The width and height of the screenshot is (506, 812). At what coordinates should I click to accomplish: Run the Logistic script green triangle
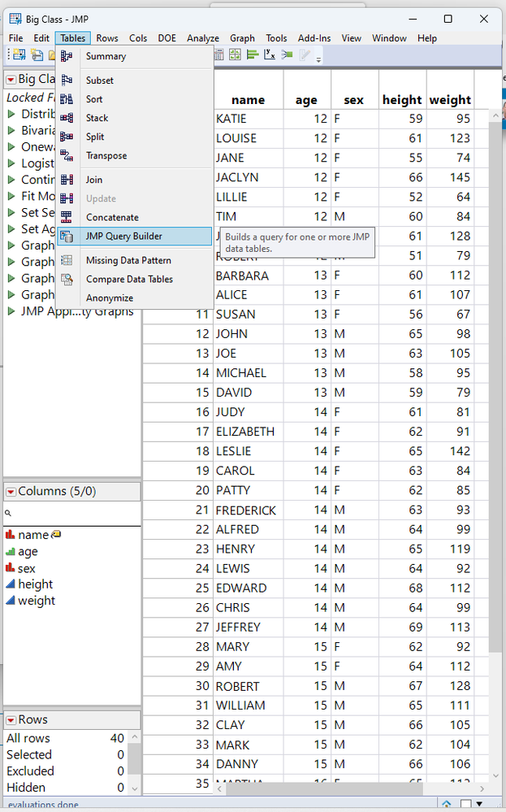coord(11,163)
